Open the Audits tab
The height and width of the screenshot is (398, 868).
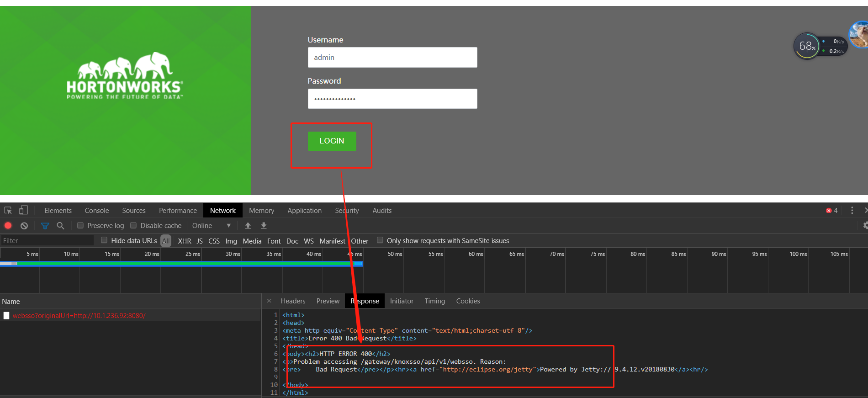(x=382, y=210)
